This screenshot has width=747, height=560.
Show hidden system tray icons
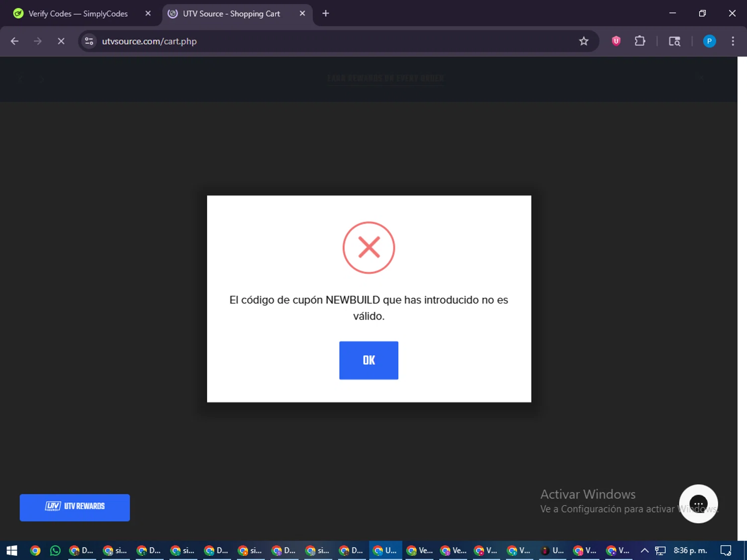[644, 551]
